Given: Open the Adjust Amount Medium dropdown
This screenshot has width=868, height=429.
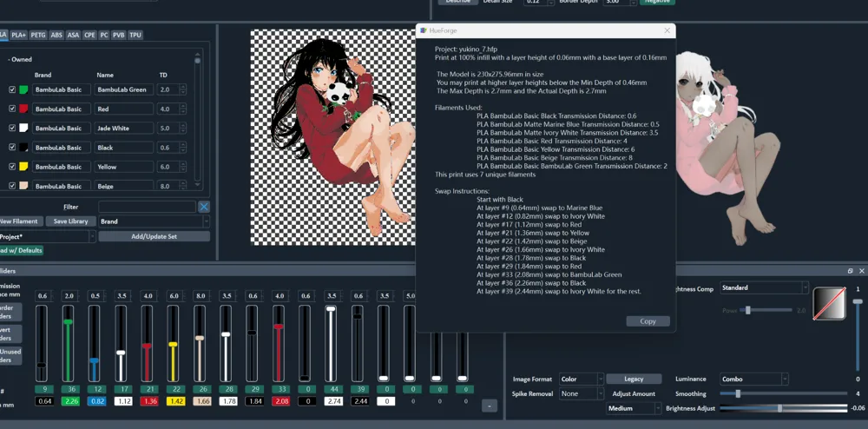Looking at the screenshot, I should (634, 408).
